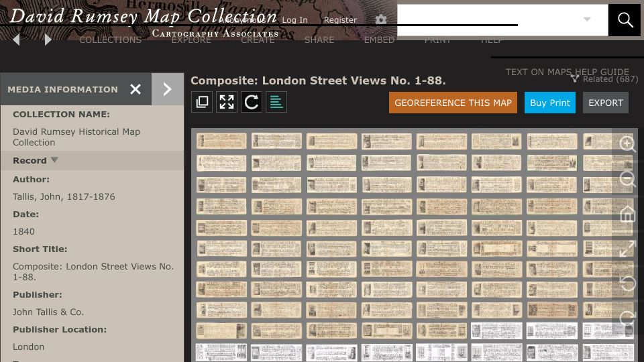Open the COLLECTIONS menu
The width and height of the screenshot is (644, 362).
coord(111,40)
